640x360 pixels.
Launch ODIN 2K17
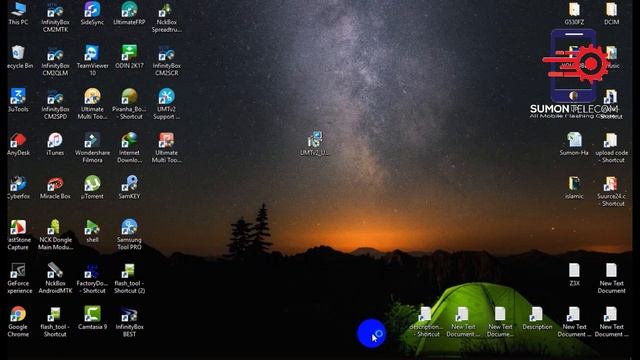click(x=129, y=57)
